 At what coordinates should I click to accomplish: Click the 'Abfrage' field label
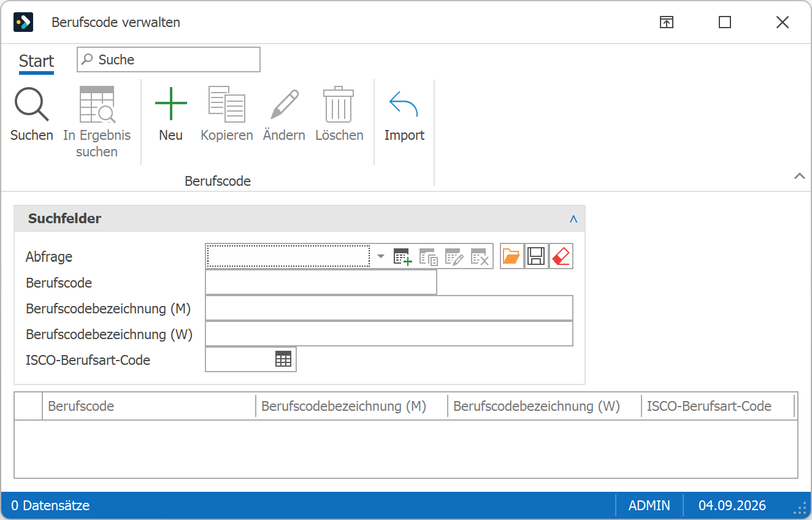pos(49,257)
